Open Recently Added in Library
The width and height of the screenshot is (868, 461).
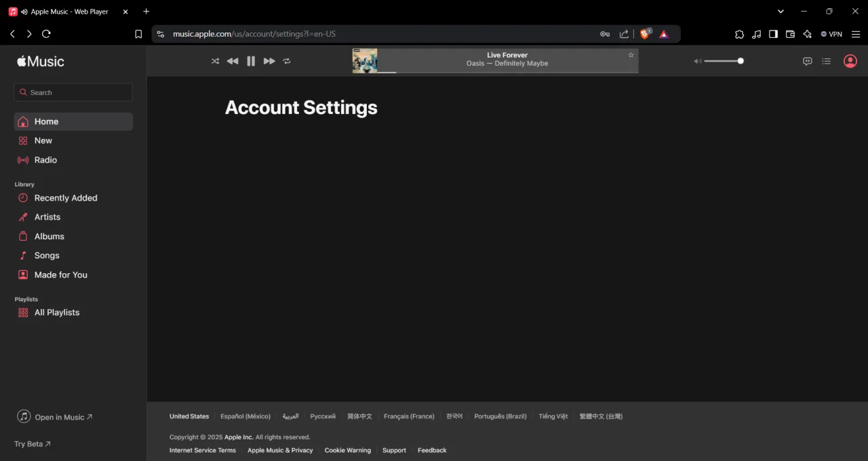(x=73, y=198)
